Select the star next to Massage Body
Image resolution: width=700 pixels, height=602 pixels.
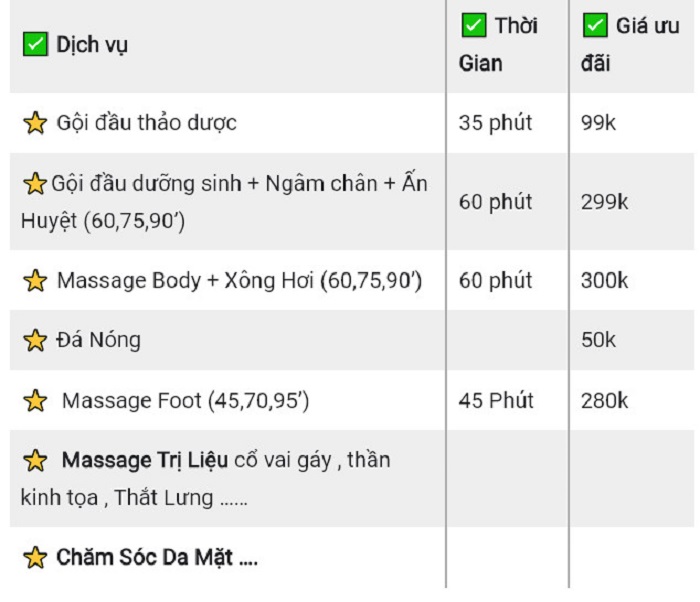[35, 280]
